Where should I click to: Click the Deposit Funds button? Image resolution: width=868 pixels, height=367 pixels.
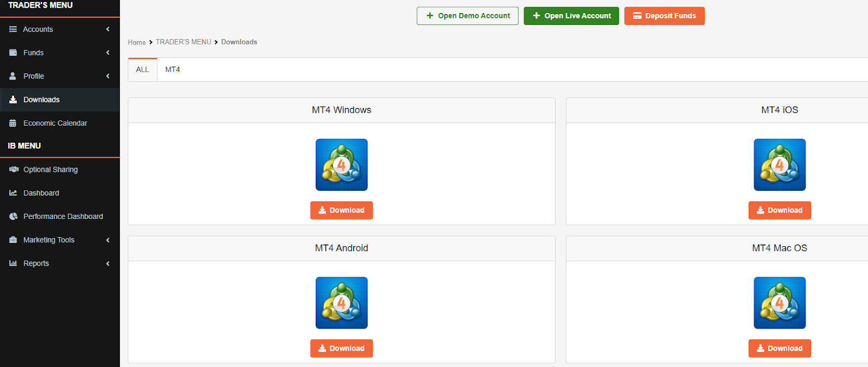pyautogui.click(x=665, y=16)
